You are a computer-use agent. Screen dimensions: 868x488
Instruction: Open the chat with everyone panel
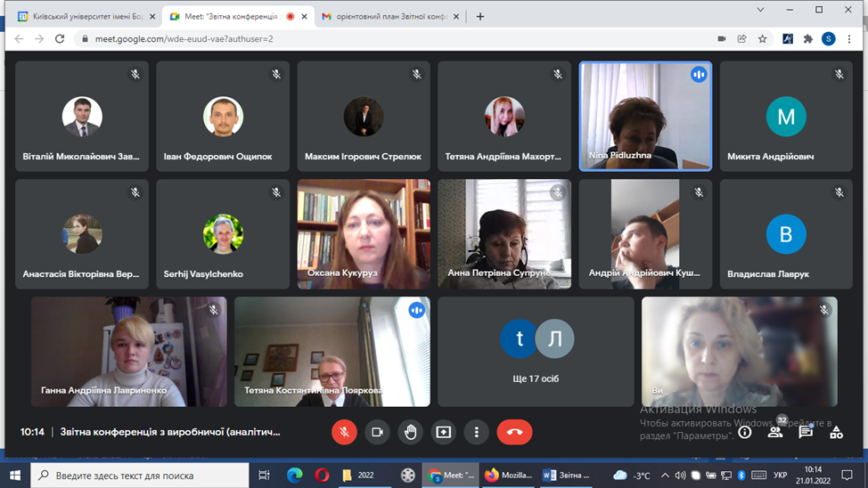(x=806, y=432)
